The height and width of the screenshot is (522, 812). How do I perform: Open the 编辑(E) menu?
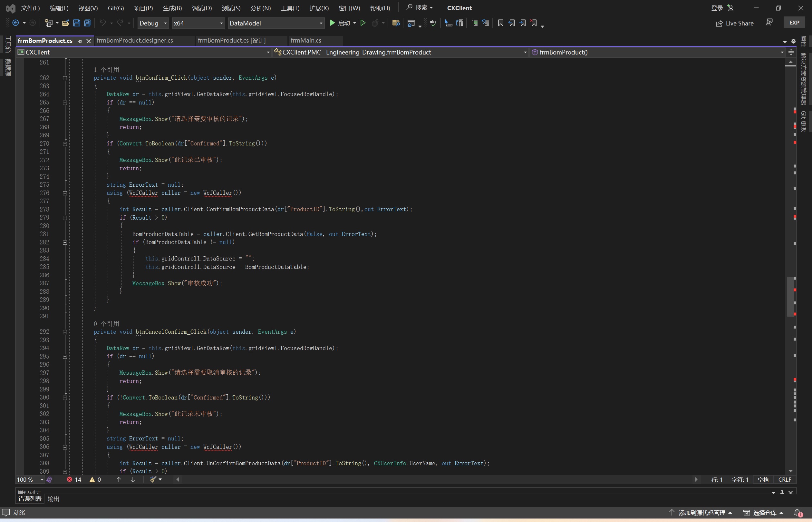(x=59, y=8)
